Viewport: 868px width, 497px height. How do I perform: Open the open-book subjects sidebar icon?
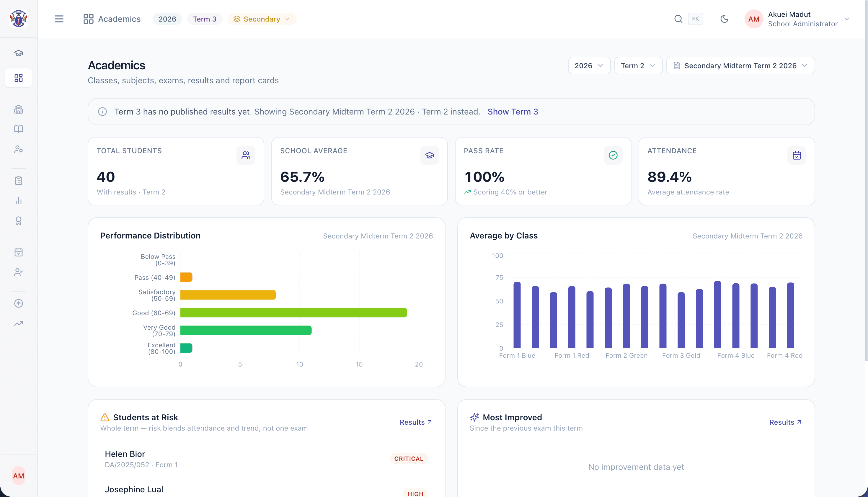(x=18, y=129)
